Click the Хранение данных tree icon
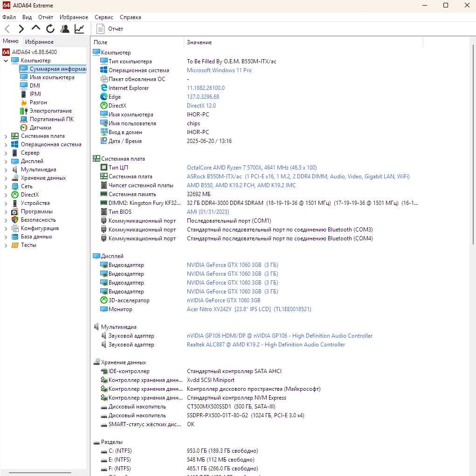Screen dimensions: 476x476 15,178
